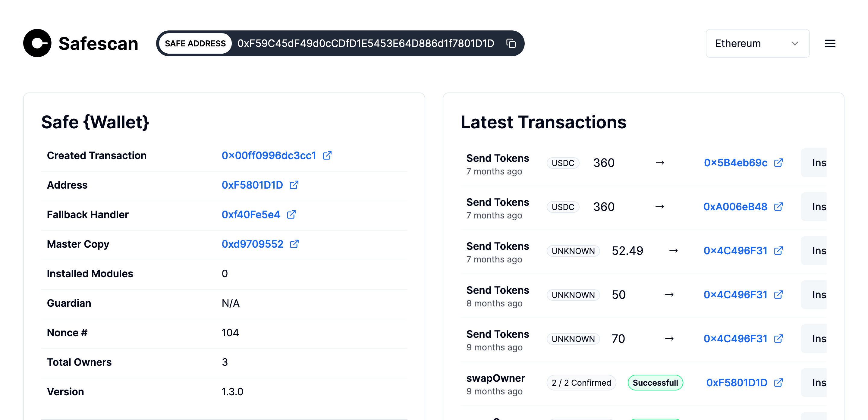Open the 0xf40Fe5e4 Fallback Handler link

[251, 215]
